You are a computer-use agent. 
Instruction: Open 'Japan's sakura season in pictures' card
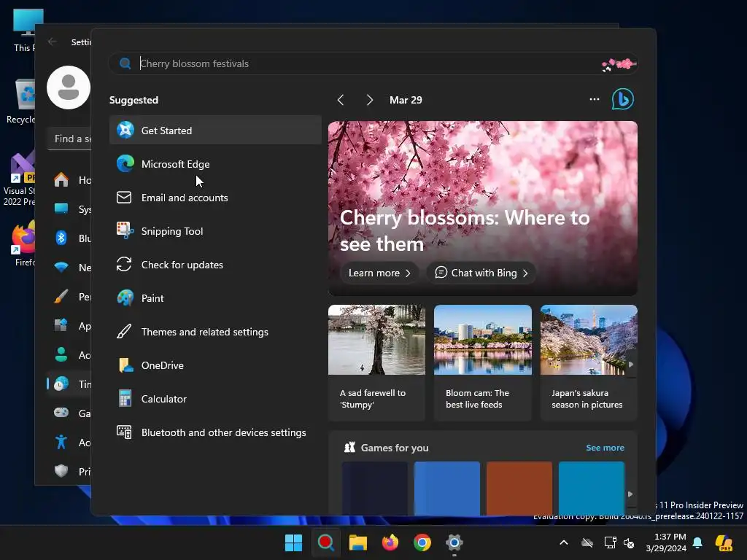(589, 362)
